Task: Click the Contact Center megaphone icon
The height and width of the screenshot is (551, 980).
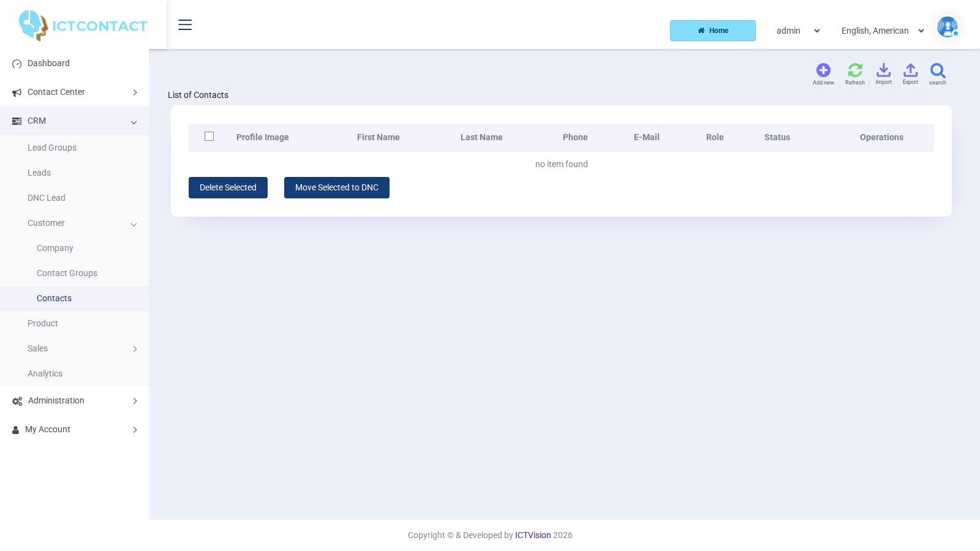Action: coord(17,92)
